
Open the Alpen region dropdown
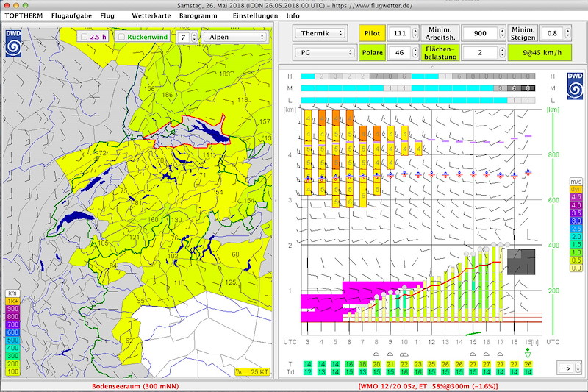(235, 37)
